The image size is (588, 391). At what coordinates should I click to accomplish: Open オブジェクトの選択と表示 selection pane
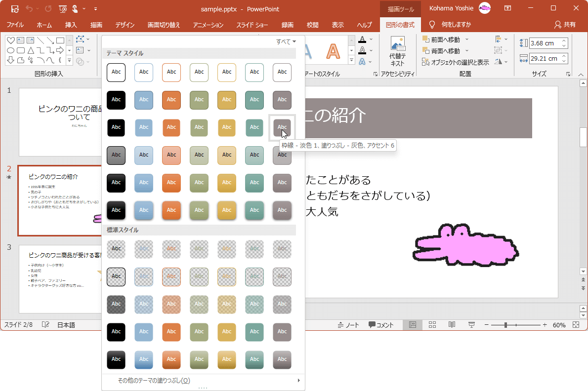click(x=455, y=62)
